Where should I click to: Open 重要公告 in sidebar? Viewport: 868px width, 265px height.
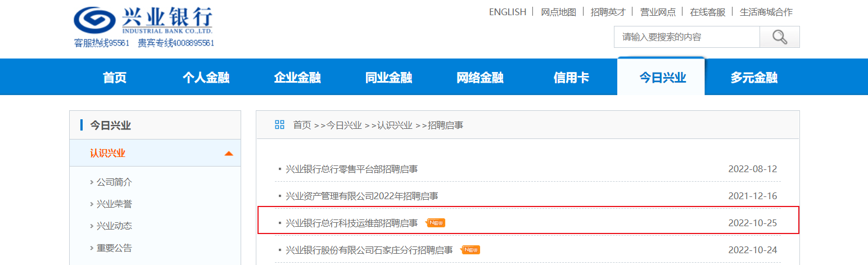pyautogui.click(x=114, y=248)
